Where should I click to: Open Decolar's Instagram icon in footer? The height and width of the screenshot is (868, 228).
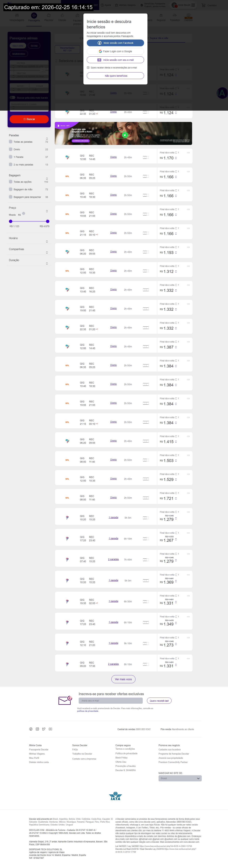[x=37, y=729]
